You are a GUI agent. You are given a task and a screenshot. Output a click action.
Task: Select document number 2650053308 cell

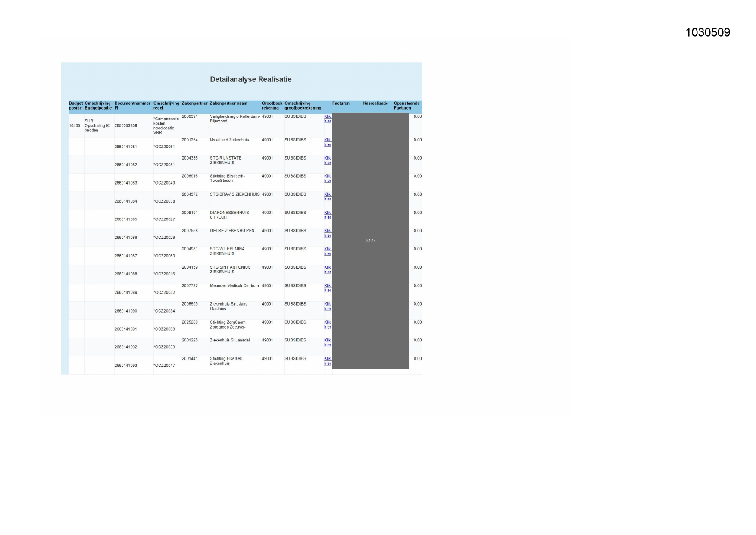click(126, 126)
